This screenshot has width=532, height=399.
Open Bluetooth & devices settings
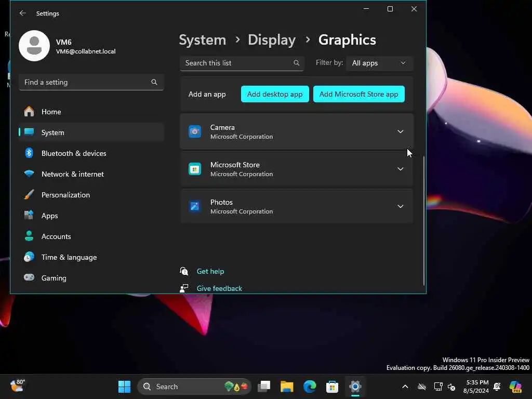(91, 153)
